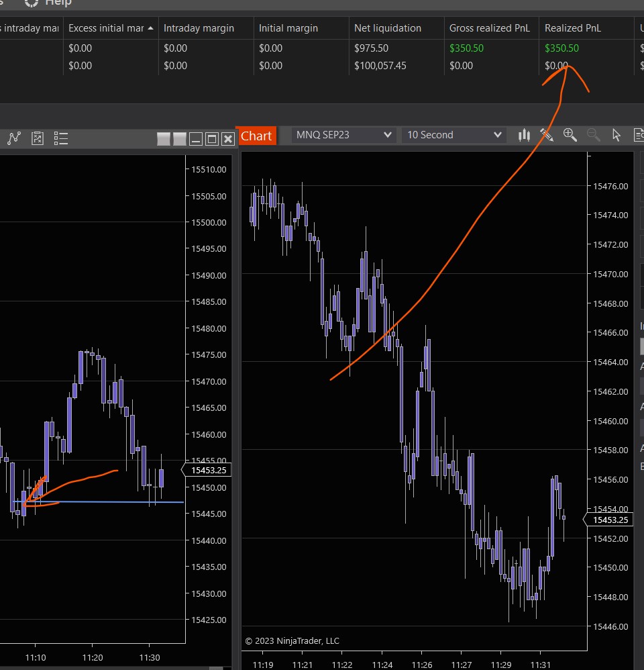This screenshot has height=670, width=644.
Task: Open the strategies line-graph icon in left chart
Action: pyautogui.click(x=14, y=138)
